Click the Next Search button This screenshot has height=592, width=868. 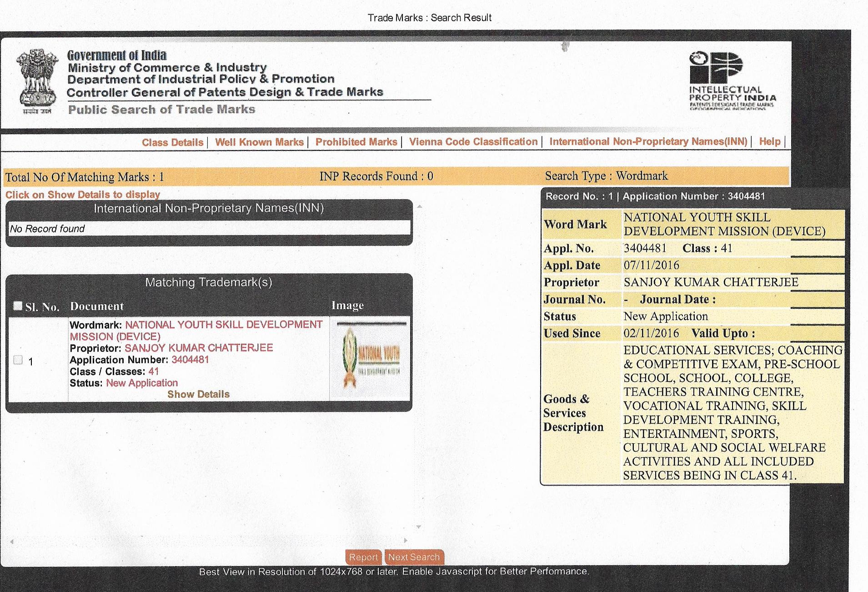pos(414,557)
